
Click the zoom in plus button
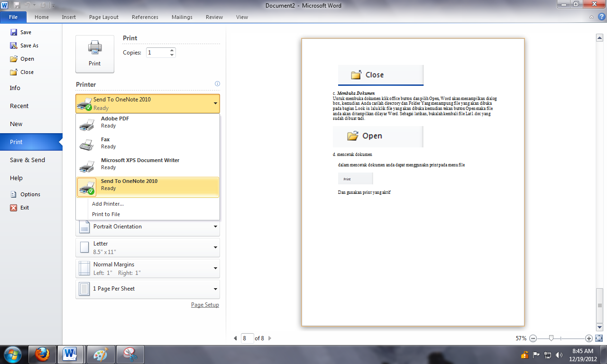point(589,338)
